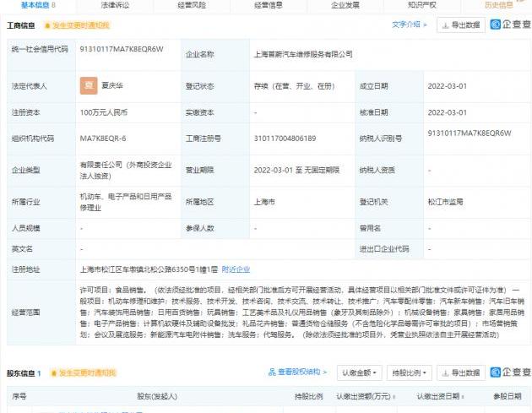532x413 pixels.
Task: Click the status text 存续（在营、开业、在册）
Action: click(x=295, y=86)
